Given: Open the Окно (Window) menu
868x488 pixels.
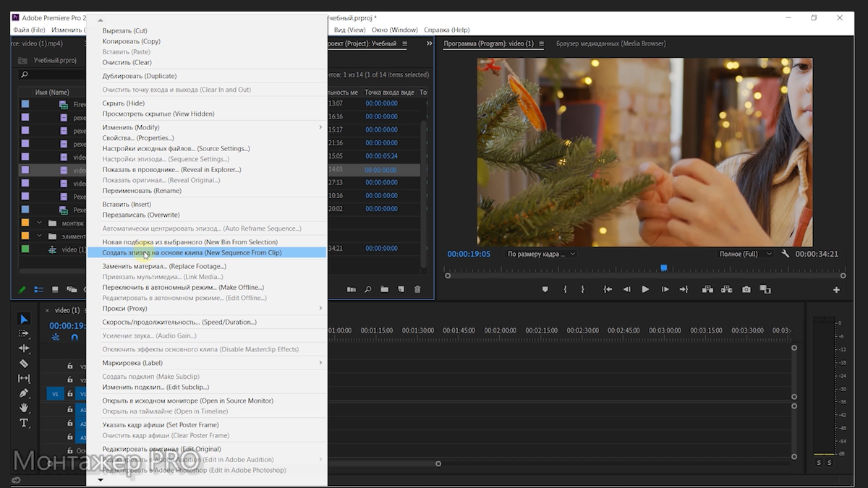Looking at the screenshot, I should (x=395, y=30).
